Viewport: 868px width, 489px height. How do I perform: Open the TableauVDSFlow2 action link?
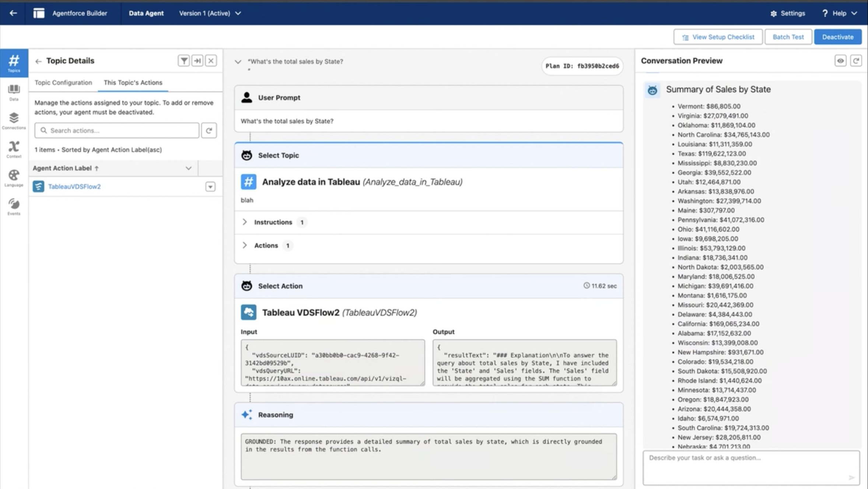click(x=74, y=187)
